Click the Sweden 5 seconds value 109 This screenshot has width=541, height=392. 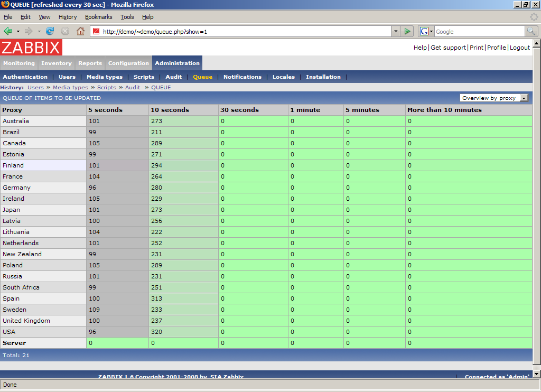click(x=94, y=310)
